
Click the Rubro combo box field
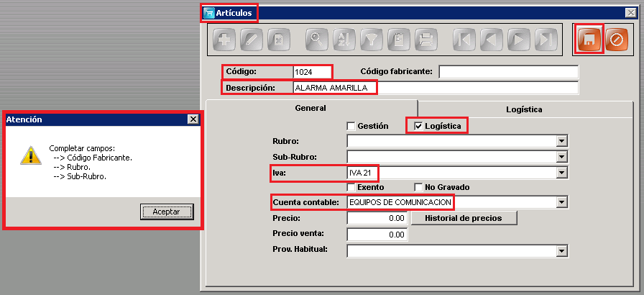pos(457,141)
